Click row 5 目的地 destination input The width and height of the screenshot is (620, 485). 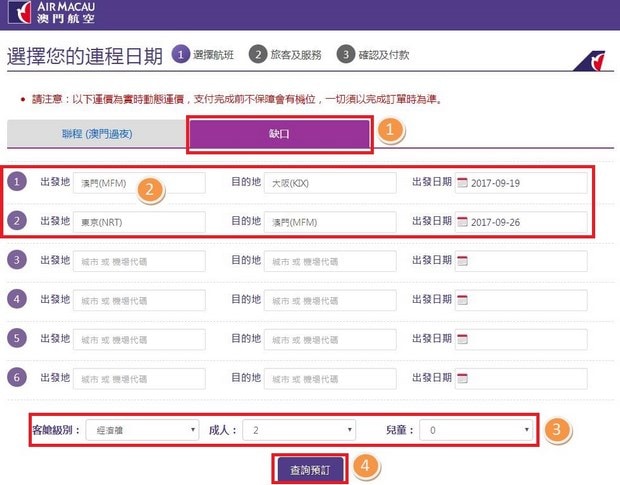[x=330, y=339]
